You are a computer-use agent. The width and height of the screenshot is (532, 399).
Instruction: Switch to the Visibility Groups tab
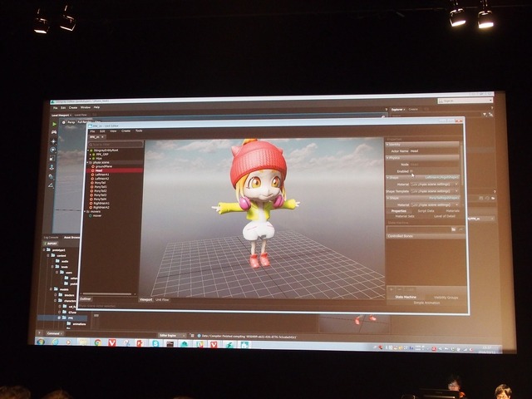[x=446, y=298]
